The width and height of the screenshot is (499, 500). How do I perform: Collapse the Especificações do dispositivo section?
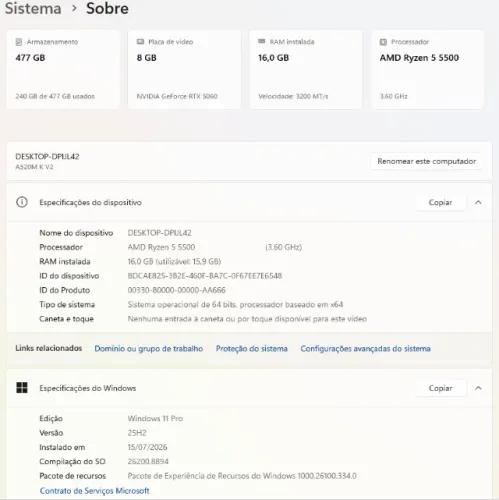point(478,202)
